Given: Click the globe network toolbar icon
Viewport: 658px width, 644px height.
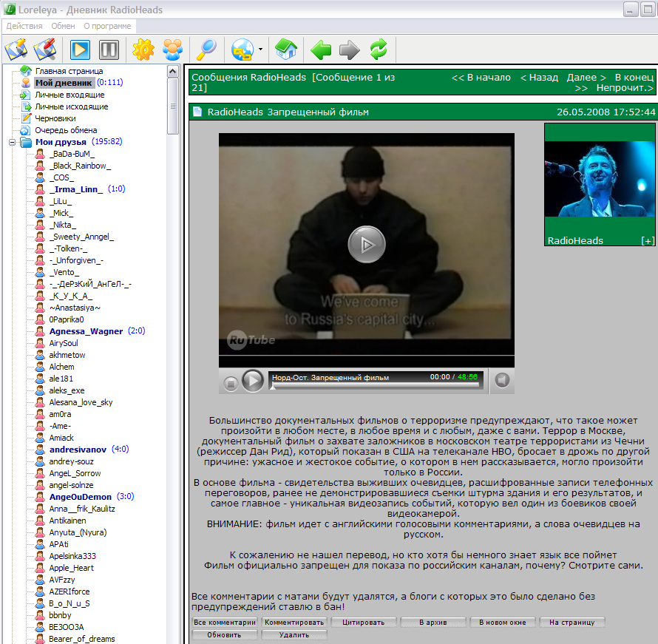Looking at the screenshot, I should pos(242,50).
